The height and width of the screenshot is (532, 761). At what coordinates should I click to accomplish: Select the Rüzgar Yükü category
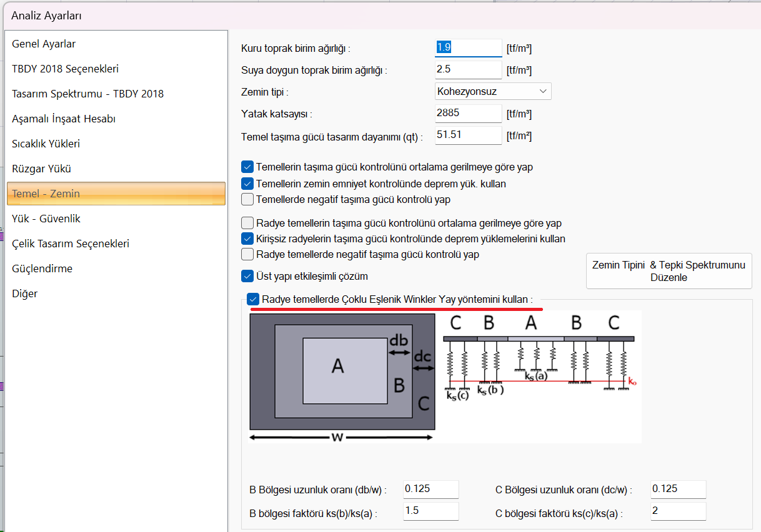41,169
